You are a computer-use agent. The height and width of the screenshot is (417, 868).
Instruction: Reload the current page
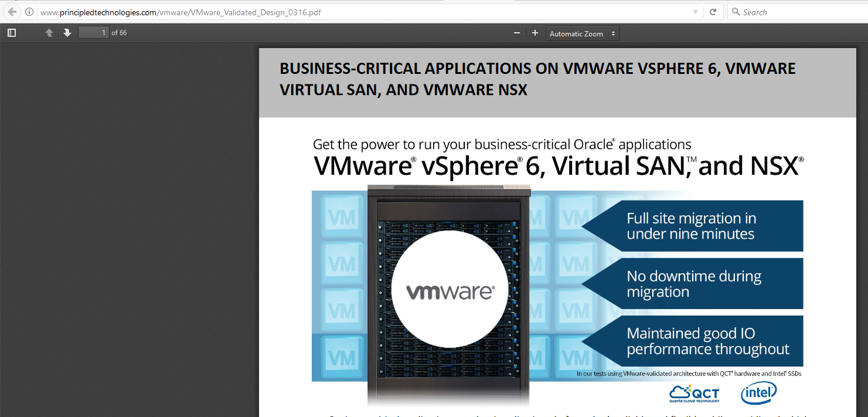(x=713, y=12)
